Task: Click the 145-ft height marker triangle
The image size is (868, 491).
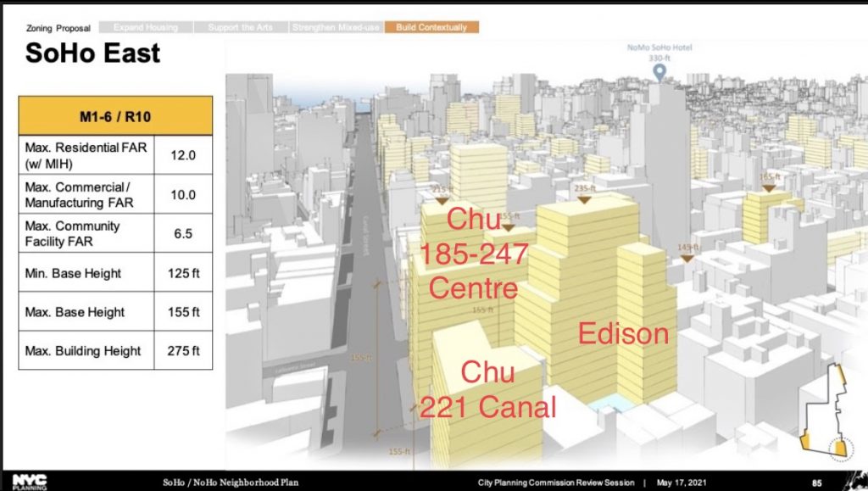Action: tap(688, 255)
